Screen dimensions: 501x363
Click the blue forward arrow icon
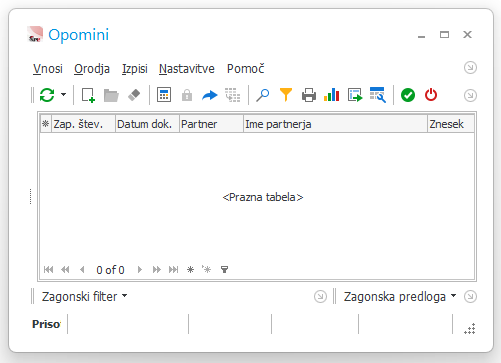210,95
